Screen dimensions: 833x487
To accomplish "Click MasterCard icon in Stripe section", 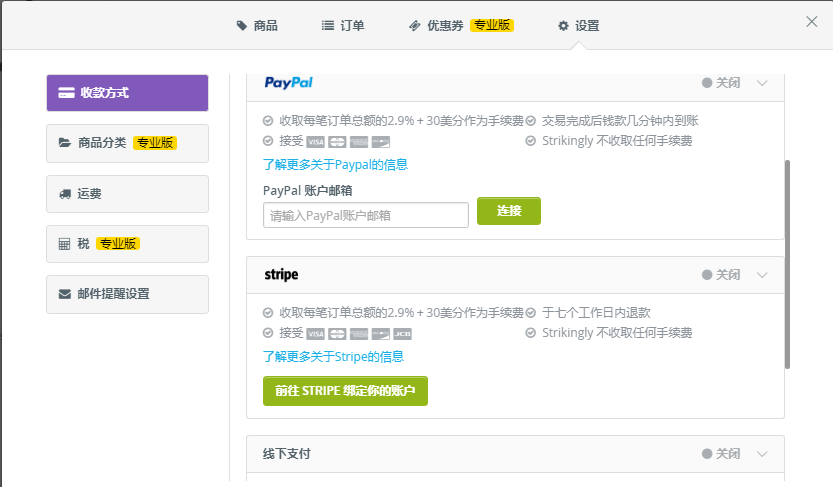I will pyautogui.click(x=337, y=334).
